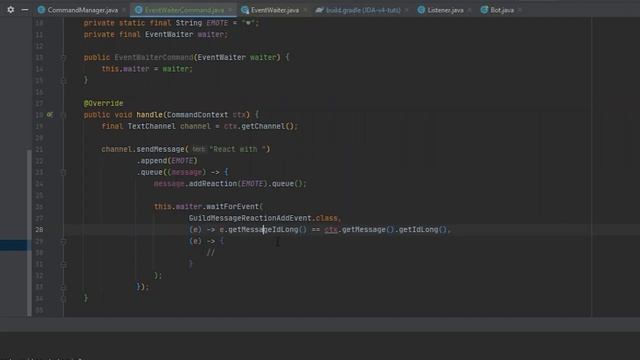This screenshot has height=360, width=640.
Task: Click addReaction on line 24
Action: tap(213, 184)
